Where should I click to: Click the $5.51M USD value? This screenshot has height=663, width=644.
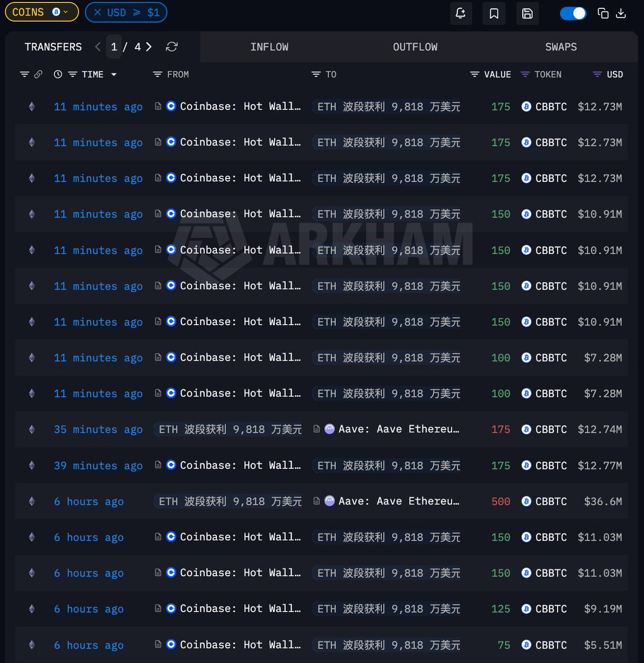[603, 645]
